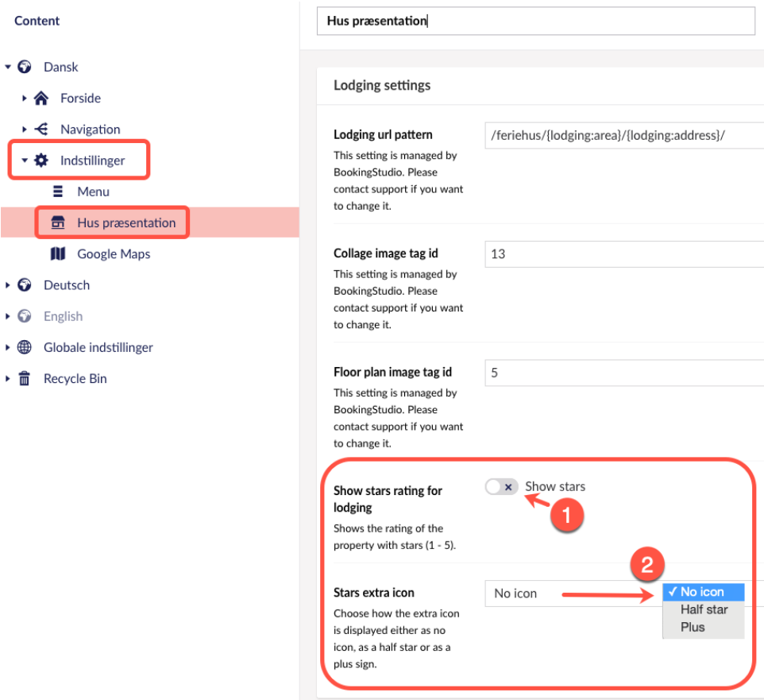764x700 pixels.
Task: Collapse the Indstillinger tree node
Action: tap(25, 160)
